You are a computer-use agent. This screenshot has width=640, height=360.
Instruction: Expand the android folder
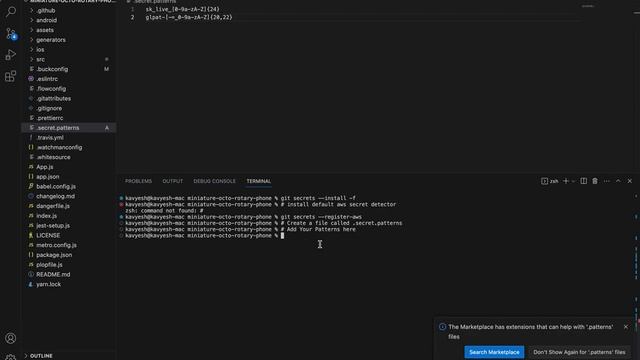pyautogui.click(x=69, y=20)
